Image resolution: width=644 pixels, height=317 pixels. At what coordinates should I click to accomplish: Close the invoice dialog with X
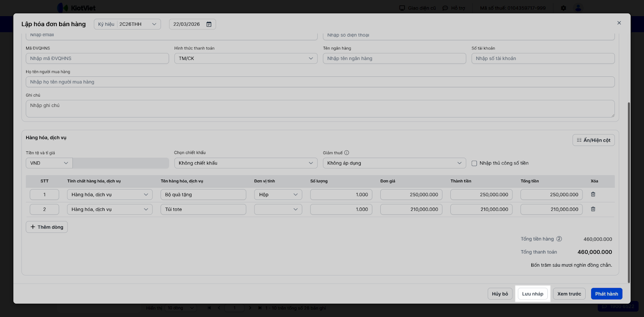coord(619,23)
